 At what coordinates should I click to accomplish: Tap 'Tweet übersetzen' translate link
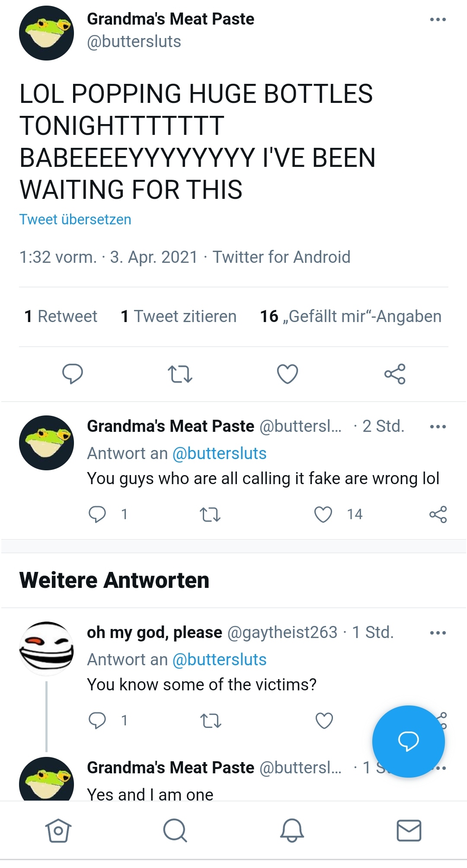click(x=75, y=220)
